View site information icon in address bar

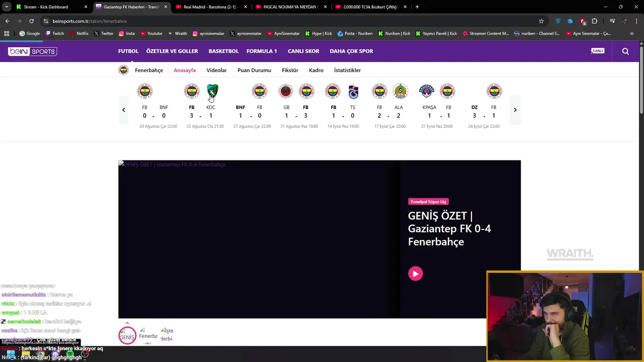46,21
